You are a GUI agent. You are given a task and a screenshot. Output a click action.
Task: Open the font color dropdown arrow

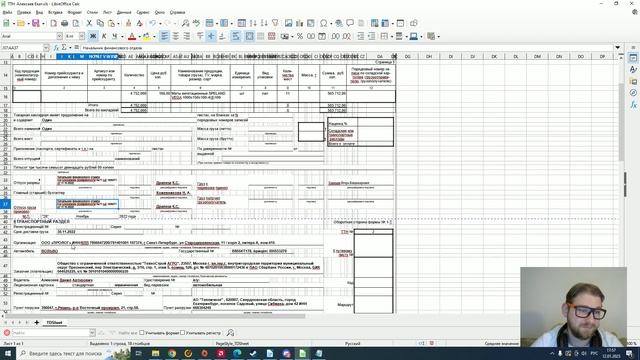[x=139, y=37]
